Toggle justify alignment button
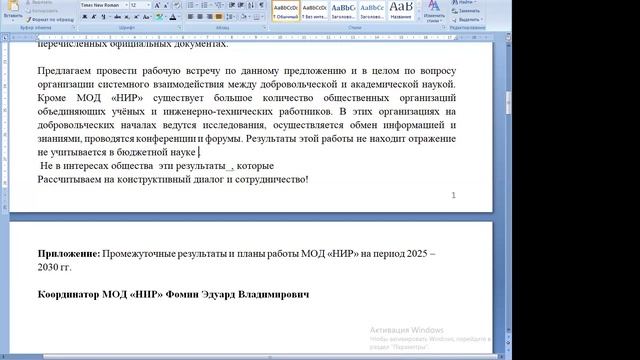 pos(219,17)
